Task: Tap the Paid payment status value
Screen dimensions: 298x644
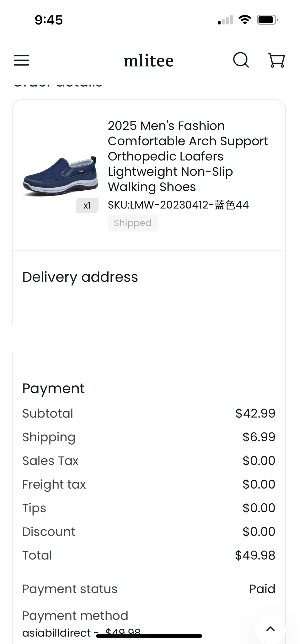Action: pyautogui.click(x=262, y=589)
